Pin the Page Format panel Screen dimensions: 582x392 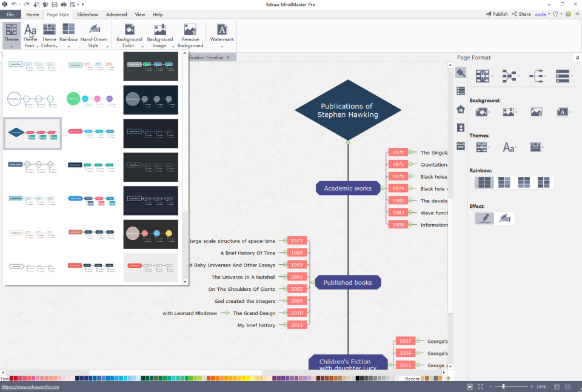click(577, 58)
